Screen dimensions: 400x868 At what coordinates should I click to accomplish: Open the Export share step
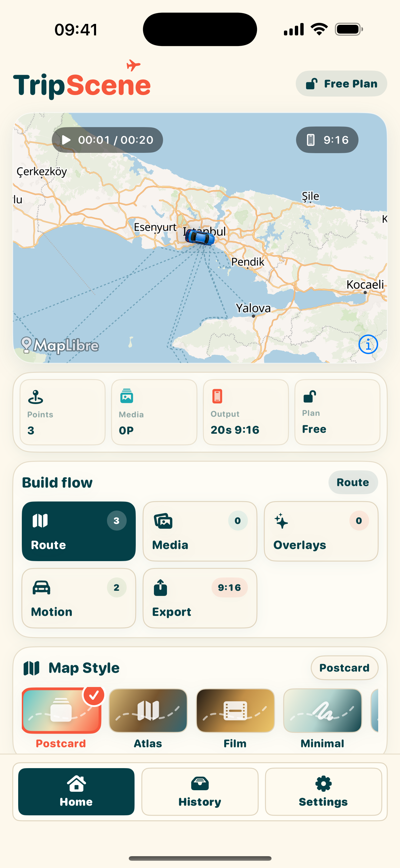200,598
